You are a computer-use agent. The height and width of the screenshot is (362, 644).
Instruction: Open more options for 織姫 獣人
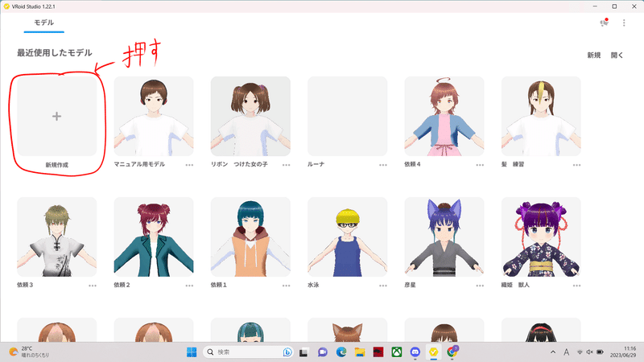(x=576, y=286)
